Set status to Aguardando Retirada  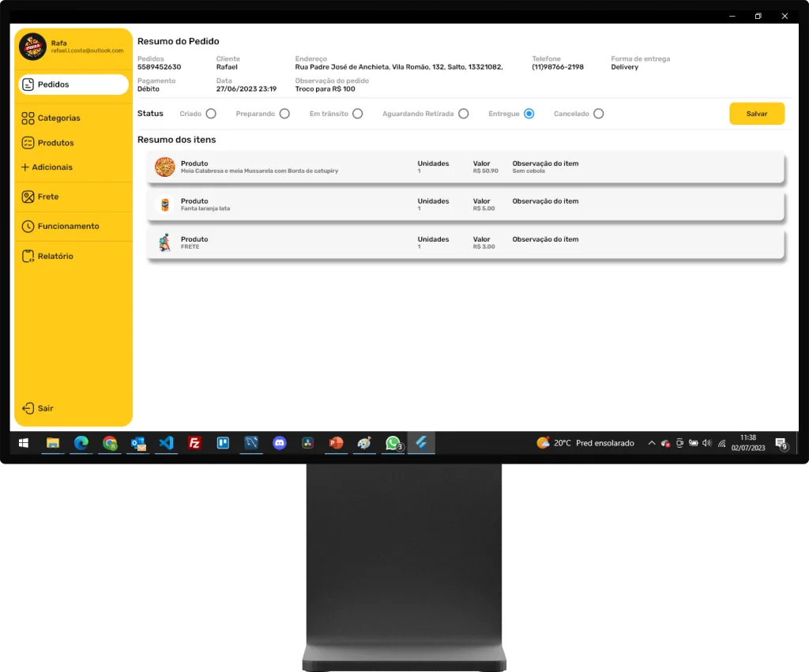(x=463, y=114)
